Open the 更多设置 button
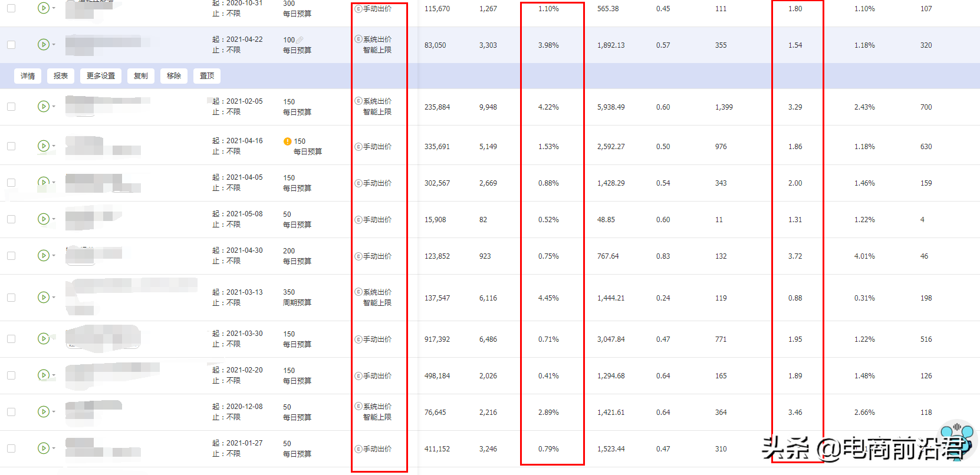This screenshot has width=980, height=475. [x=101, y=76]
